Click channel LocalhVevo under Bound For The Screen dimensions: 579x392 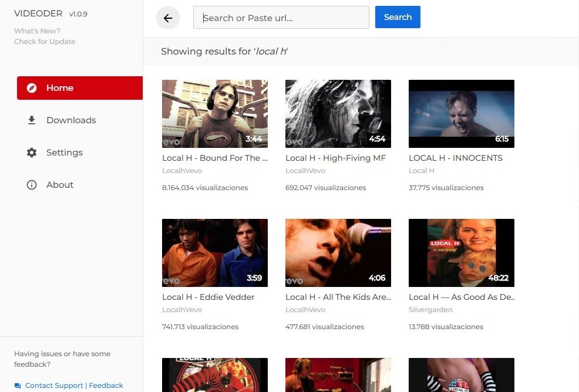182,171
